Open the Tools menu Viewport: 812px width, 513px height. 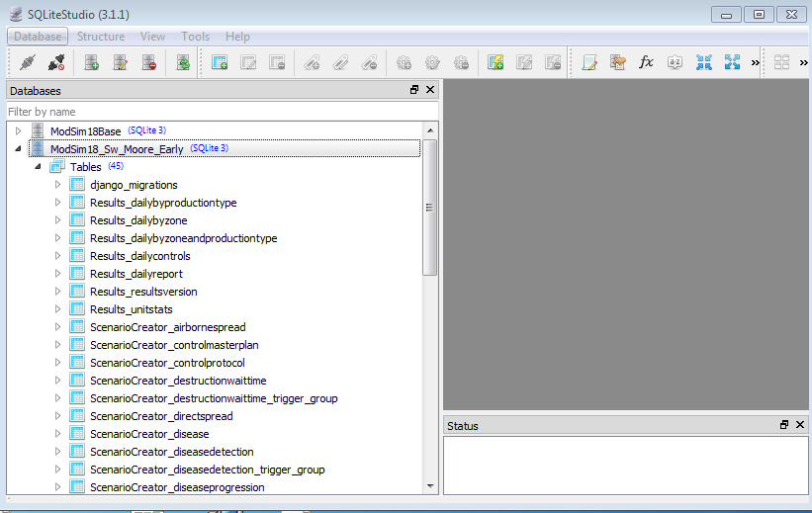point(195,37)
